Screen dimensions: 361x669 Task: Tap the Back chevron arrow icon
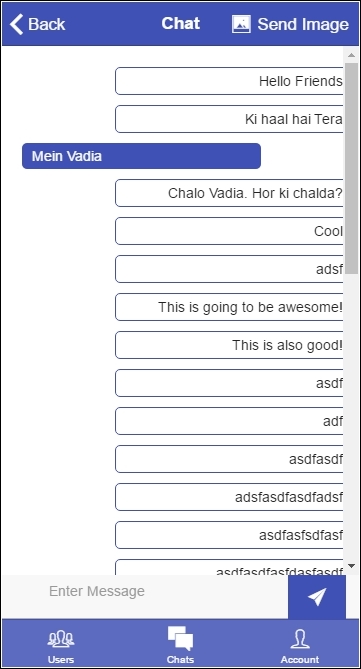pos(16,24)
